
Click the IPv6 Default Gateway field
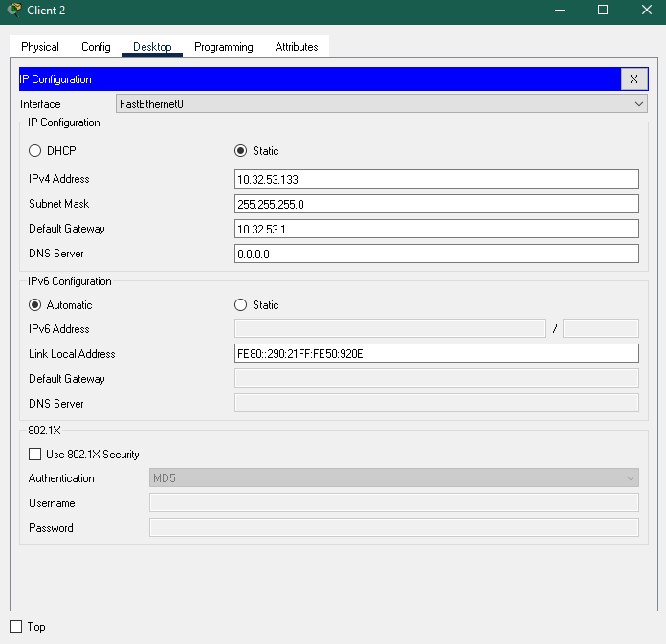pyautogui.click(x=436, y=378)
